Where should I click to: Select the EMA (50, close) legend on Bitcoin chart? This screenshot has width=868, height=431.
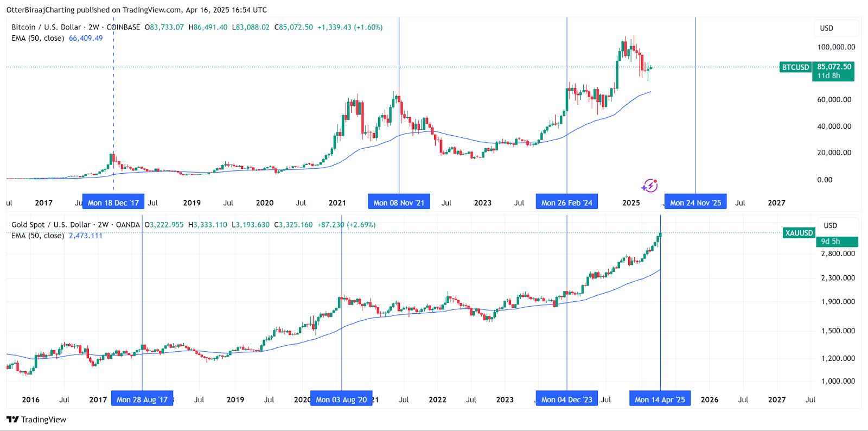38,38
